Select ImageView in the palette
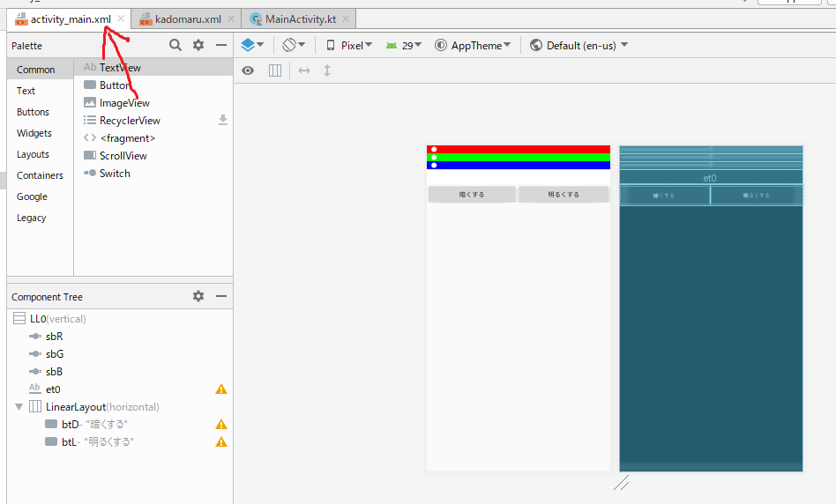 pos(153,103)
